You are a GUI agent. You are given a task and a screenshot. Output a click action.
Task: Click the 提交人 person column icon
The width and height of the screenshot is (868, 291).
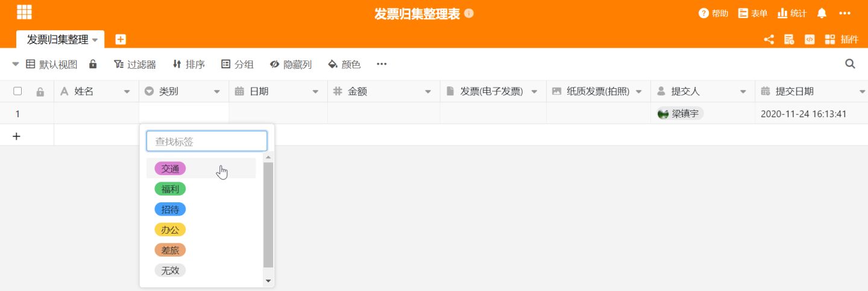pyautogui.click(x=661, y=91)
